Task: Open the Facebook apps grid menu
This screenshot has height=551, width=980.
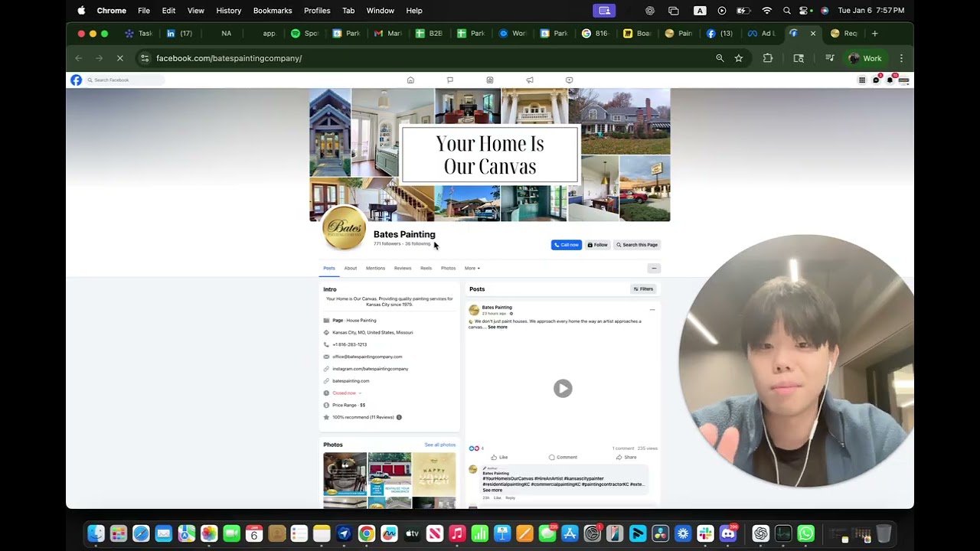Action: pos(862,80)
